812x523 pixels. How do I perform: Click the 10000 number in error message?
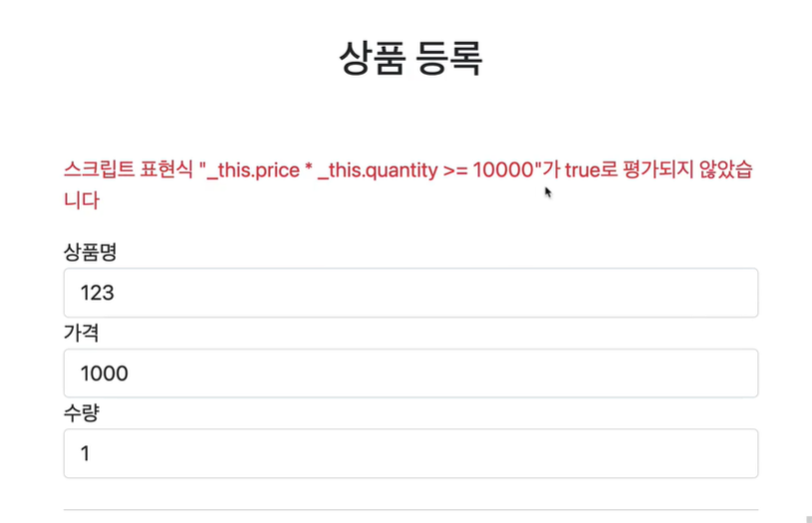point(503,169)
